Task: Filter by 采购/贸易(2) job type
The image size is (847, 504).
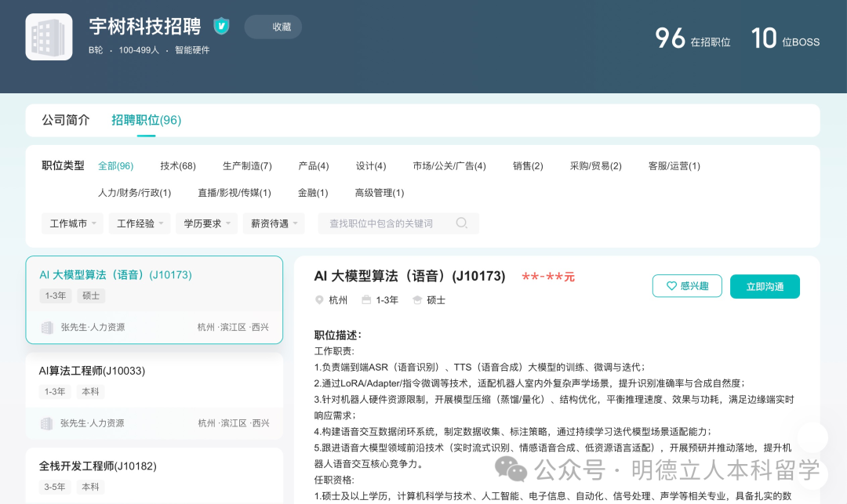Action: 595,165
